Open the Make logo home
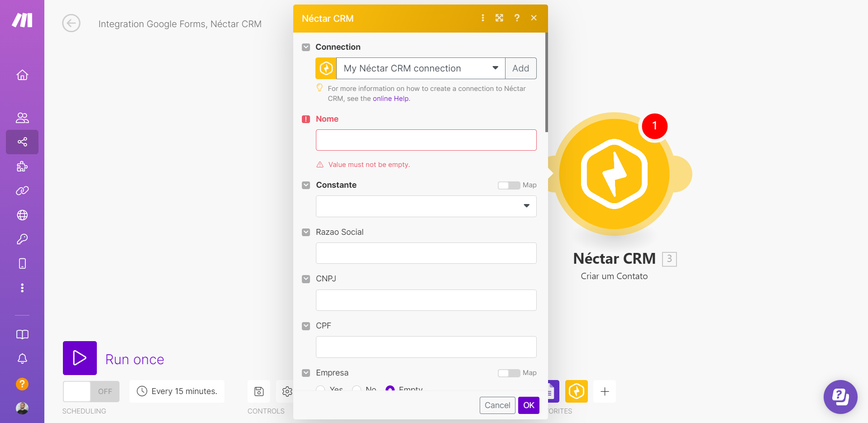Screen dimensions: 868x423 pyautogui.click(x=22, y=20)
